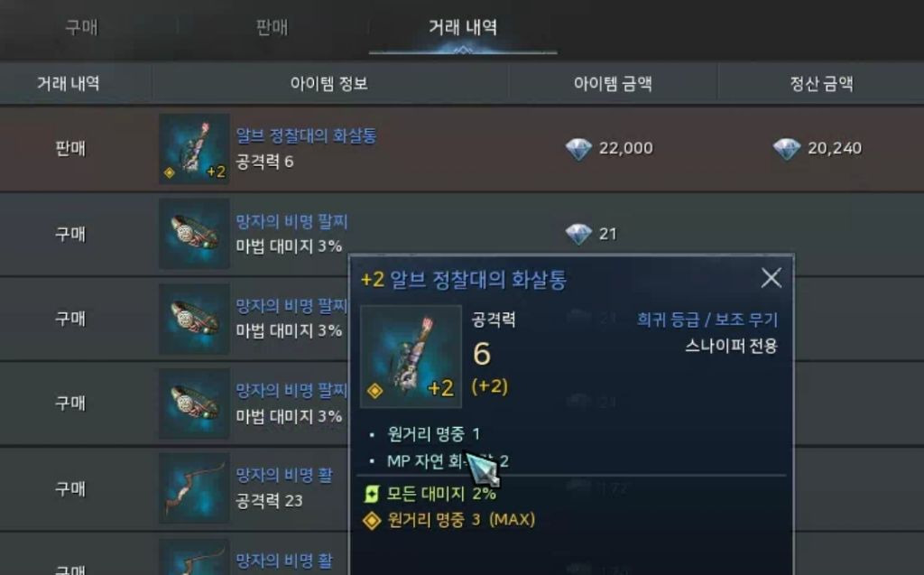Click the 망자의 비명 활 bow icon
The width and height of the screenshot is (924, 575).
pyautogui.click(x=195, y=489)
